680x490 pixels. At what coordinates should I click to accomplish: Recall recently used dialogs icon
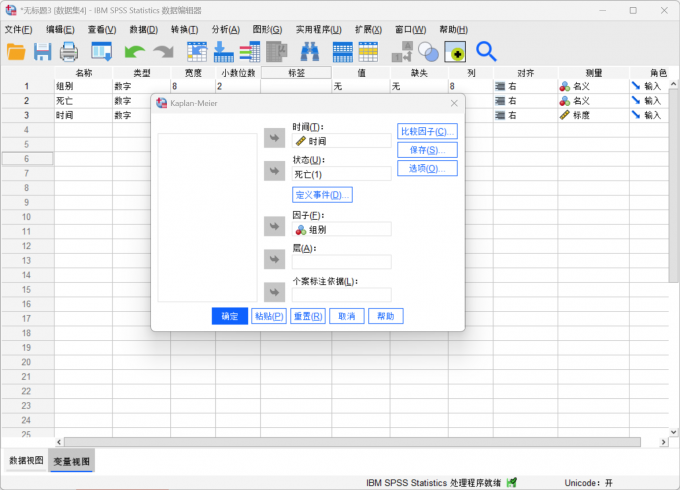[101, 52]
